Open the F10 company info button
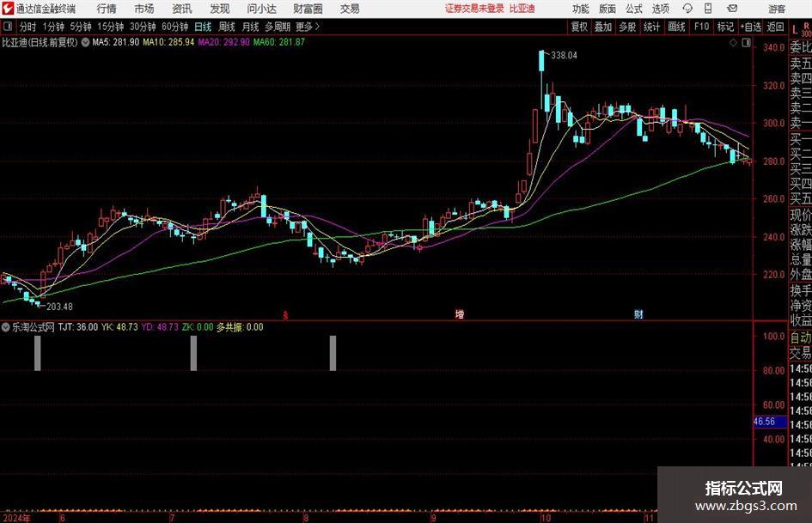The height and width of the screenshot is (523, 812). point(701,27)
